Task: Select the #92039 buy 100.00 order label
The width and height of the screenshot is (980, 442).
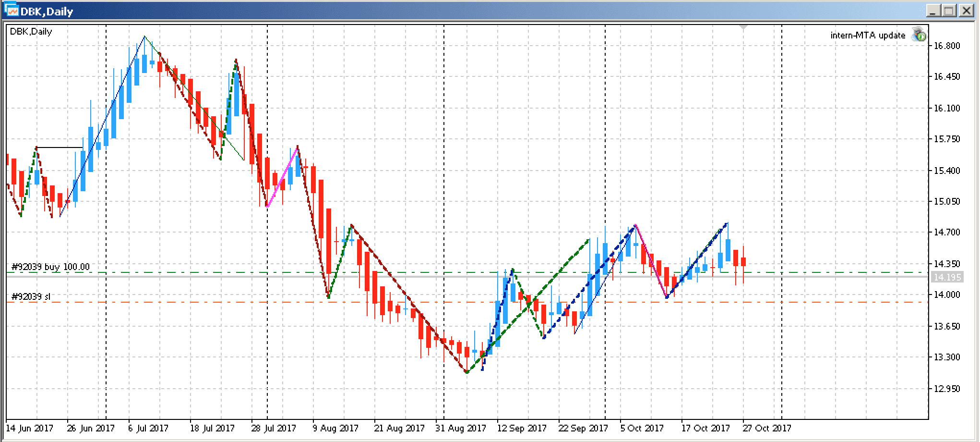Action: 50,267
